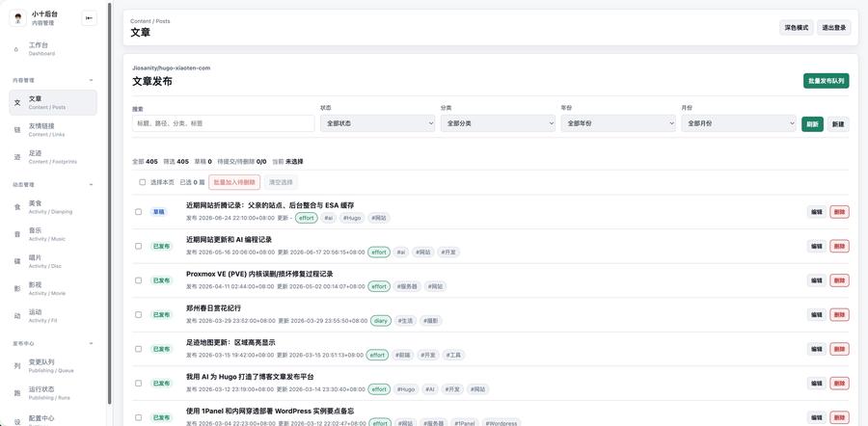Click the 草稿 badge on first post
The height and width of the screenshot is (426, 868).
pos(158,212)
